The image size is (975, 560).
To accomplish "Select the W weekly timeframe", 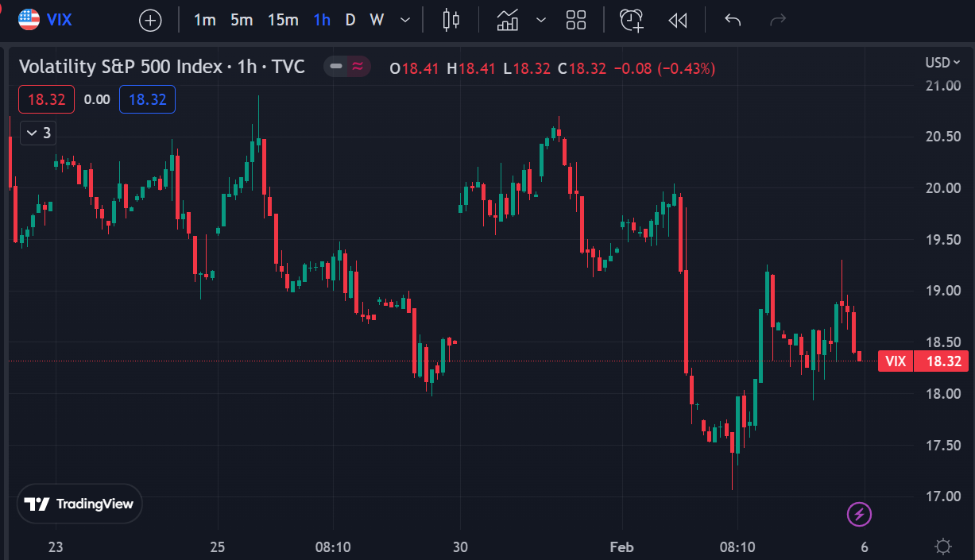I will pos(377,20).
